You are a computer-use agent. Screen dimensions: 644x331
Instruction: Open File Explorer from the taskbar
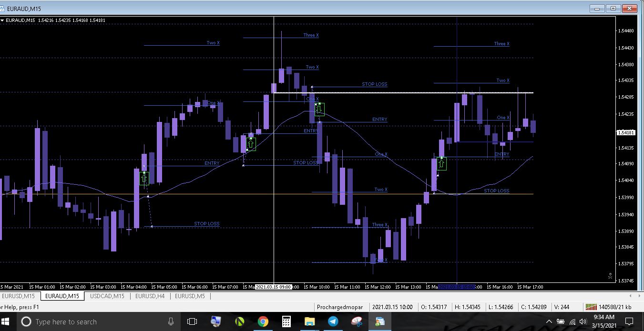coord(310,321)
